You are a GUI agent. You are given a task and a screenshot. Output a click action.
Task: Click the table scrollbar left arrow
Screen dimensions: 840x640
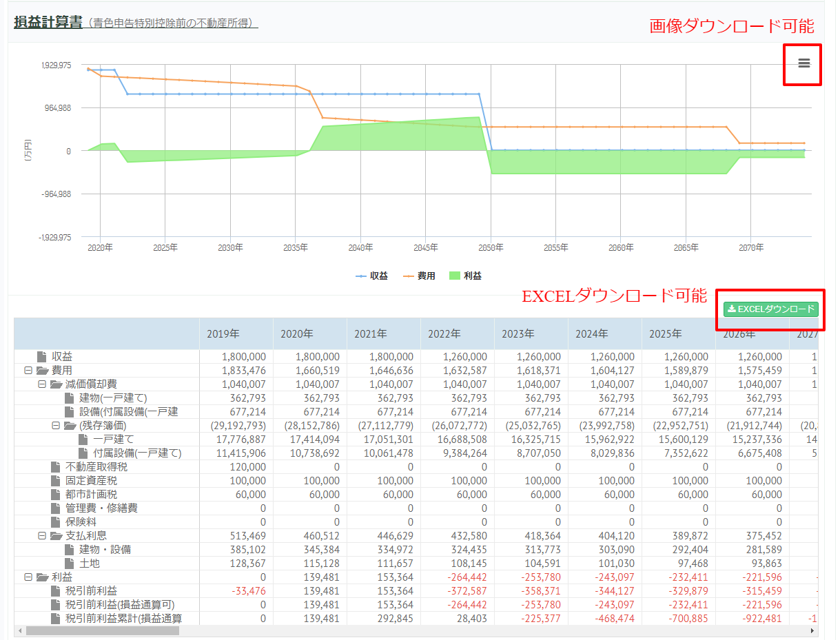click(x=19, y=631)
